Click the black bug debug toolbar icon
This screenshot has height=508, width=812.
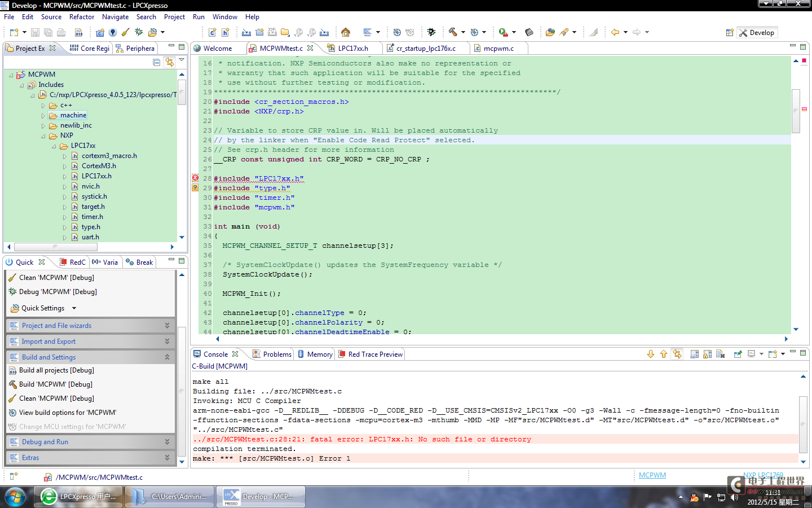(431, 32)
